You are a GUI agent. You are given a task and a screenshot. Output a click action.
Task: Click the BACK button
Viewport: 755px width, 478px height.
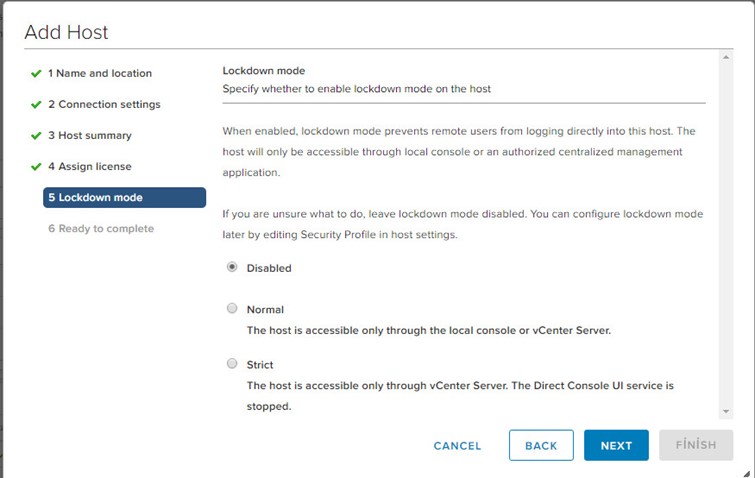point(541,445)
